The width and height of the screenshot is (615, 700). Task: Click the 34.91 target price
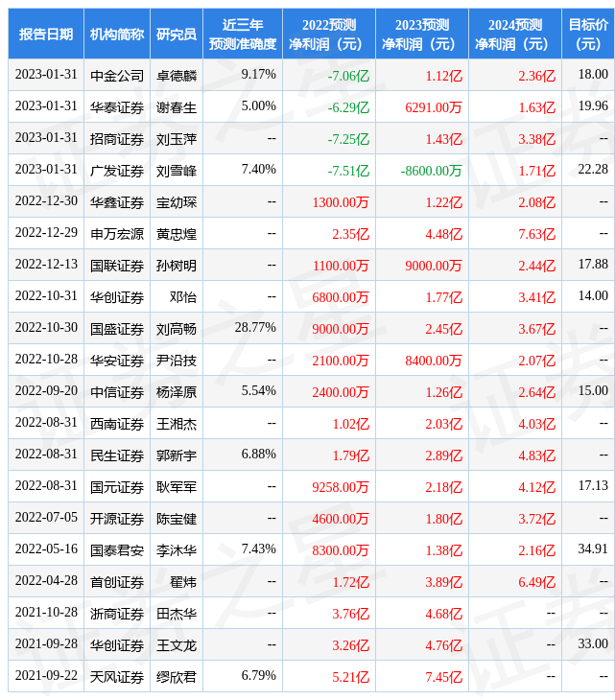click(x=593, y=548)
